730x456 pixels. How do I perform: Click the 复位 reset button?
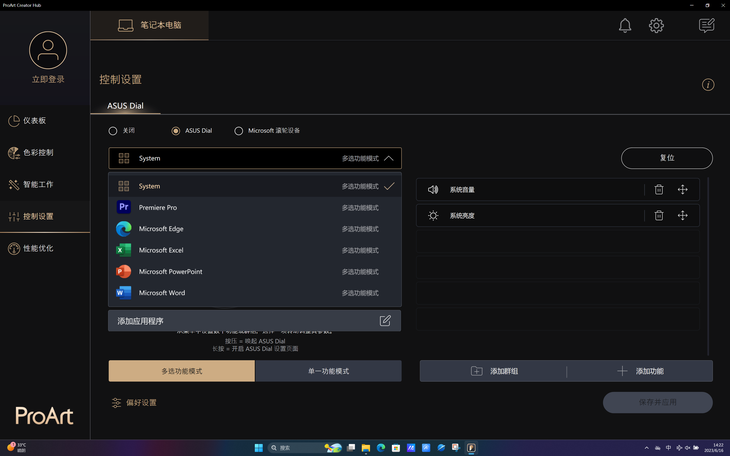[666, 158]
